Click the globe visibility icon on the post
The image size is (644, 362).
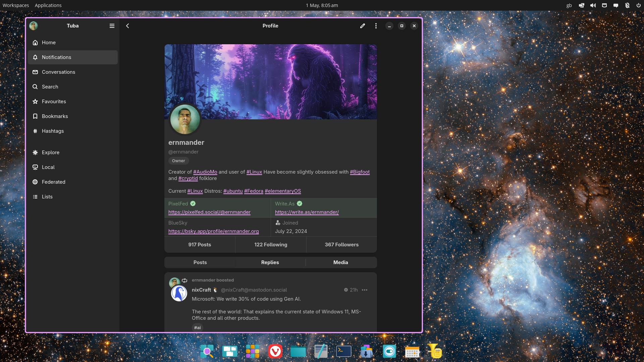(x=346, y=290)
